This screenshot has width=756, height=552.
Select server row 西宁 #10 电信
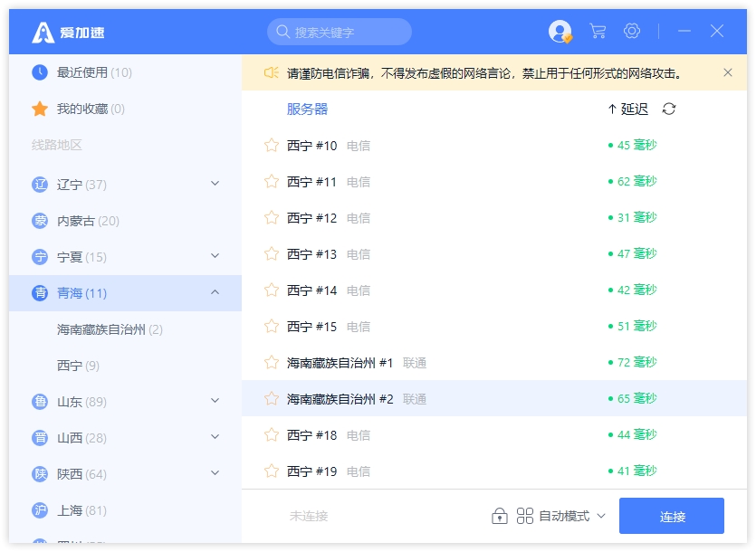pos(494,145)
